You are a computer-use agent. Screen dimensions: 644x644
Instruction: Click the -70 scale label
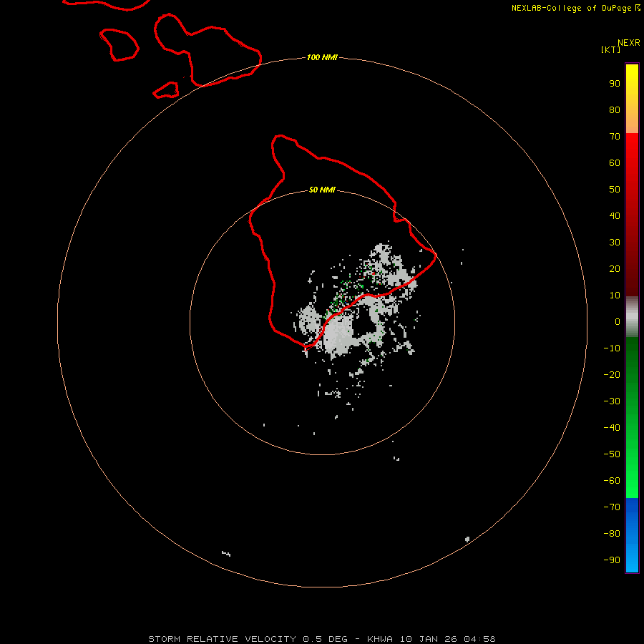(x=612, y=507)
